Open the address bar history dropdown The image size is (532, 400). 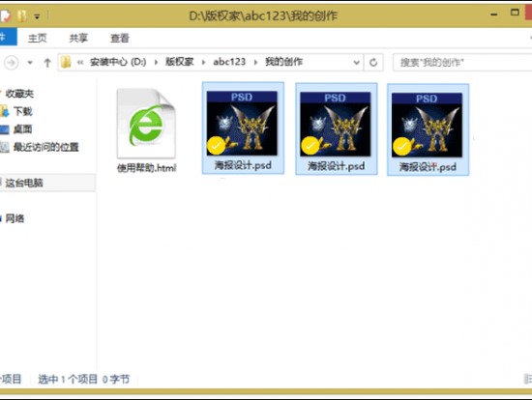[356, 63]
